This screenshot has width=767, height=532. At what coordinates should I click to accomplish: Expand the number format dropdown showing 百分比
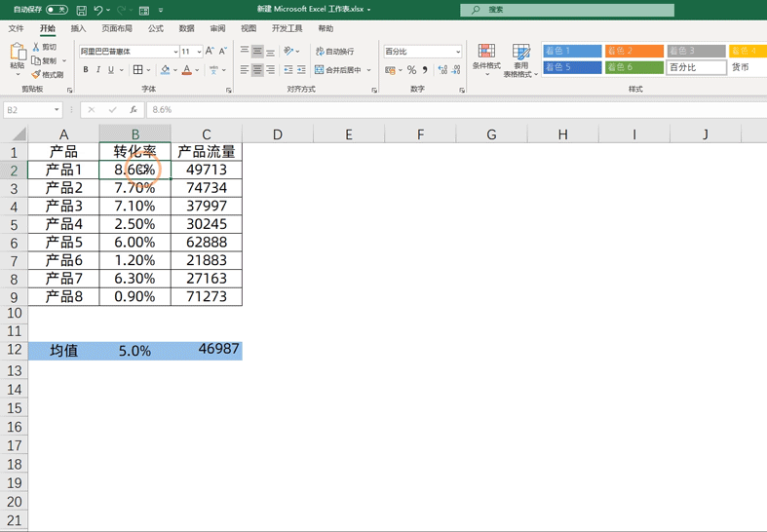(458, 52)
